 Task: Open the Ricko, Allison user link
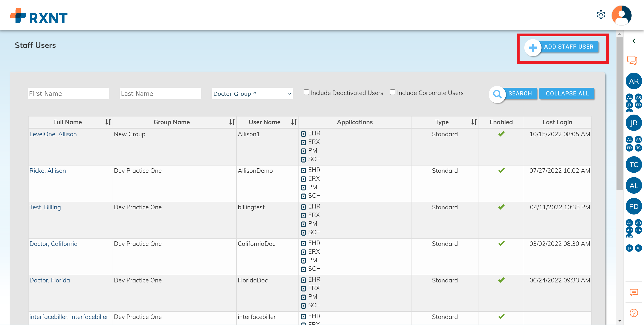pyautogui.click(x=47, y=170)
